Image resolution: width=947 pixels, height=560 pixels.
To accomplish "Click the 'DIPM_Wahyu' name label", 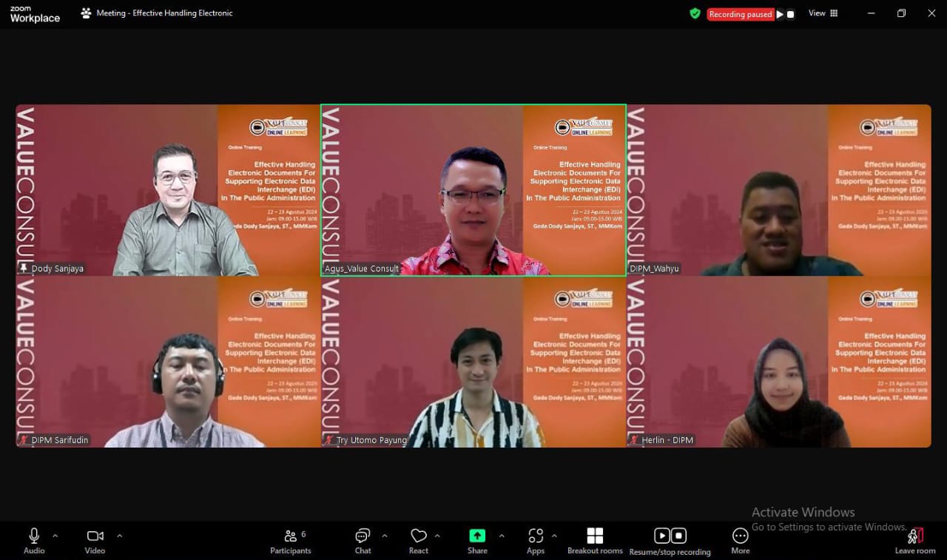I will click(654, 269).
